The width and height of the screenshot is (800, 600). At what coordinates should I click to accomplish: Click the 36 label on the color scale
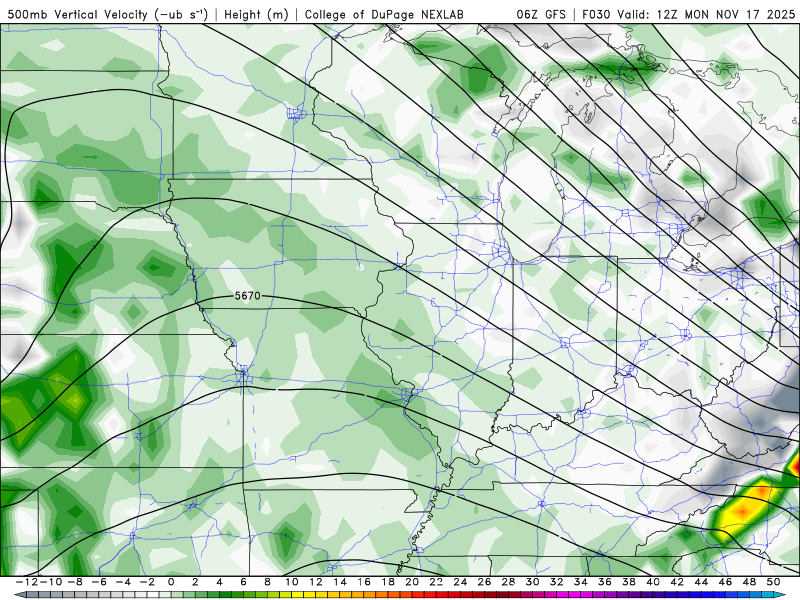[605, 582]
